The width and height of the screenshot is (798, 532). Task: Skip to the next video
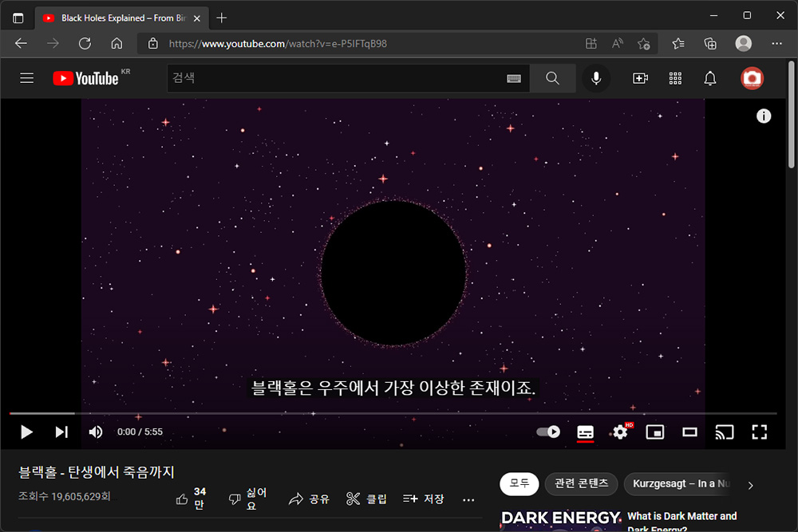point(61,432)
